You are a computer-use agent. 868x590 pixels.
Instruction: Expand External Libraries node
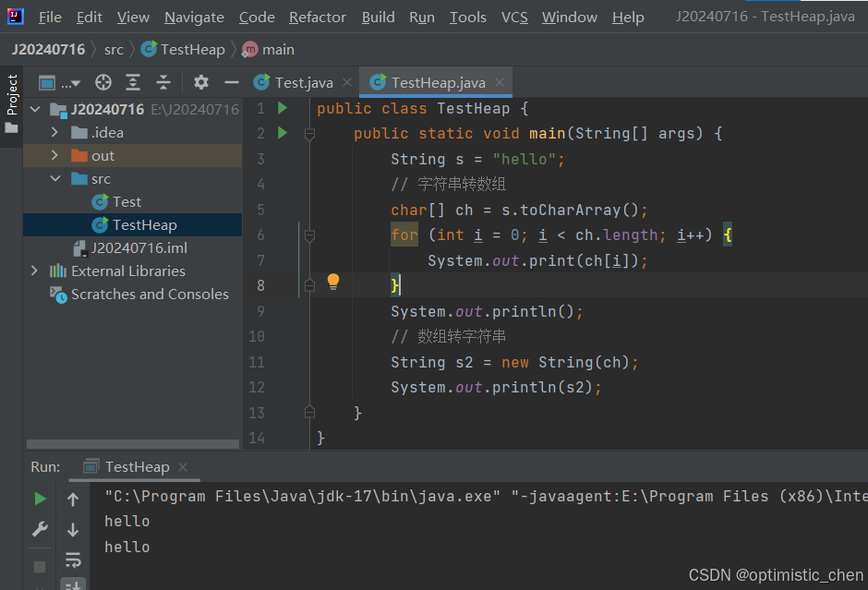(x=34, y=271)
